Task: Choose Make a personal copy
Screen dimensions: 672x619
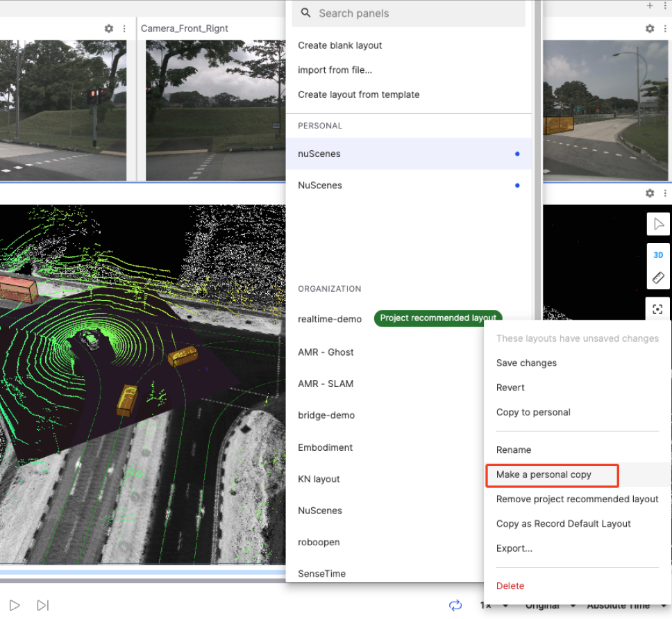Action: pyautogui.click(x=578, y=474)
